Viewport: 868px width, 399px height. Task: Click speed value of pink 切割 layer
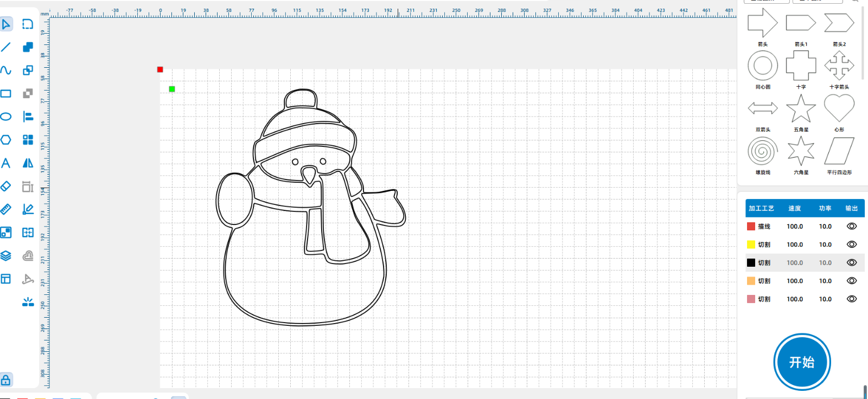(795, 299)
